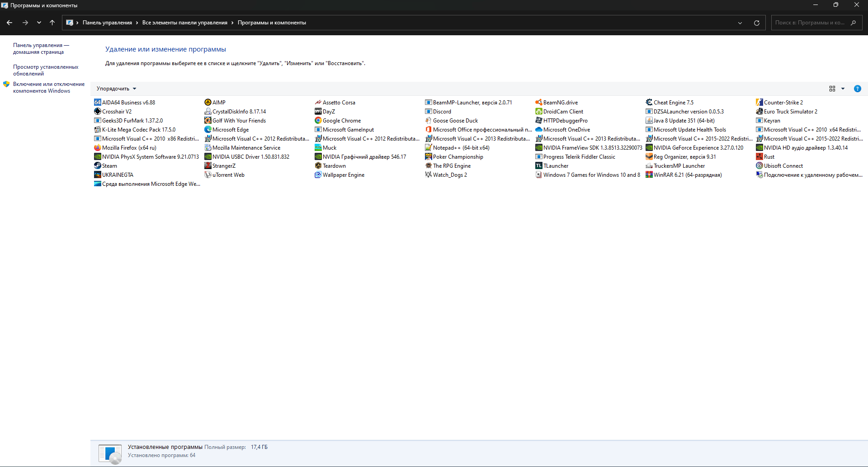Click the Microsoft Office icon
The height and width of the screenshot is (467, 868).
pos(429,130)
